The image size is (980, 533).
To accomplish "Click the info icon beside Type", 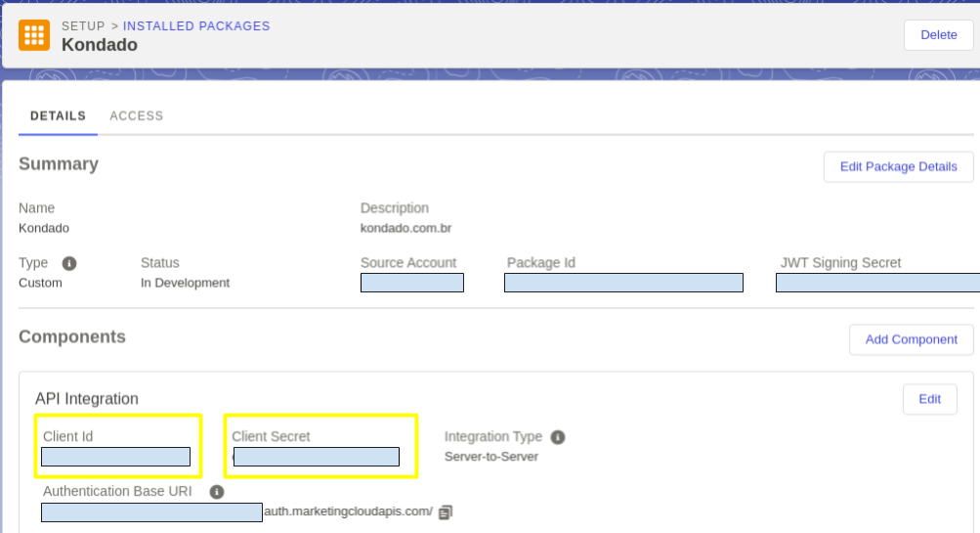I will coord(69,263).
